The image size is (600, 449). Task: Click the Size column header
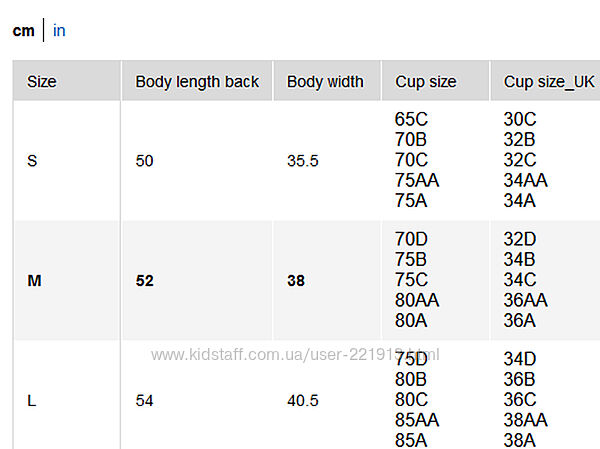pos(41,82)
